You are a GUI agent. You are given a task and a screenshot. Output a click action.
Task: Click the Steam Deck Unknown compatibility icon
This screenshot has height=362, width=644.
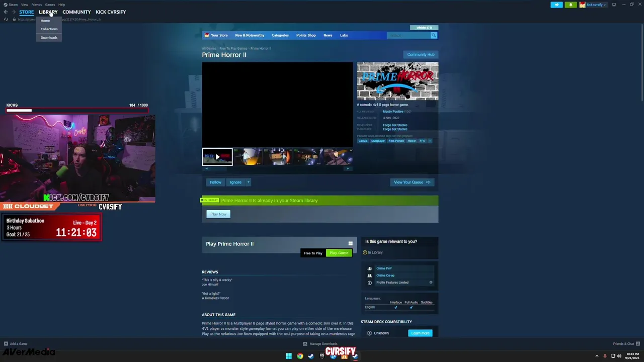click(369, 333)
